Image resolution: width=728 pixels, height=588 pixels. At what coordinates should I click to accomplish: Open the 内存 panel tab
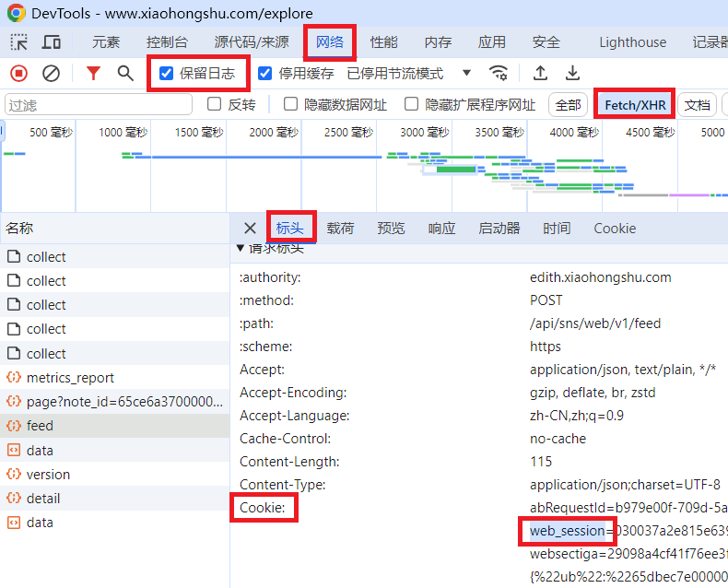pyautogui.click(x=438, y=42)
